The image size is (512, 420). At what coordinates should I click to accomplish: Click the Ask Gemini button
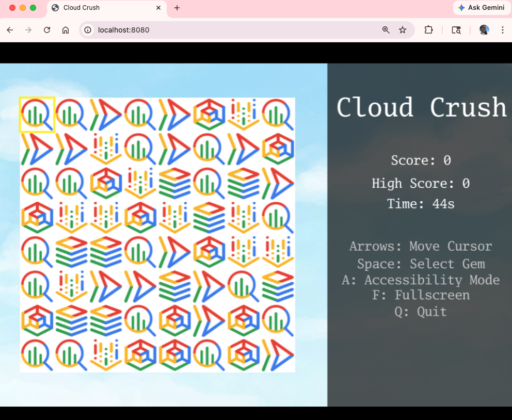tap(481, 8)
